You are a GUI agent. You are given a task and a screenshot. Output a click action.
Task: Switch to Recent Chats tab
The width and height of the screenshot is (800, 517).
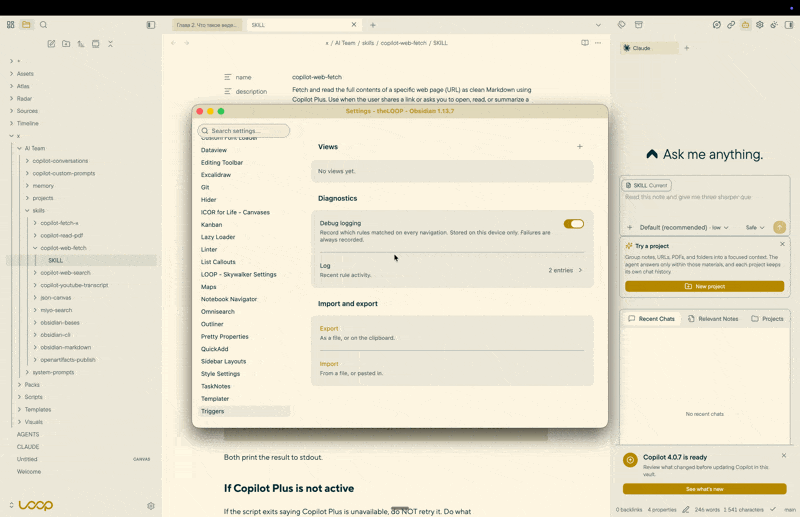pyautogui.click(x=652, y=318)
